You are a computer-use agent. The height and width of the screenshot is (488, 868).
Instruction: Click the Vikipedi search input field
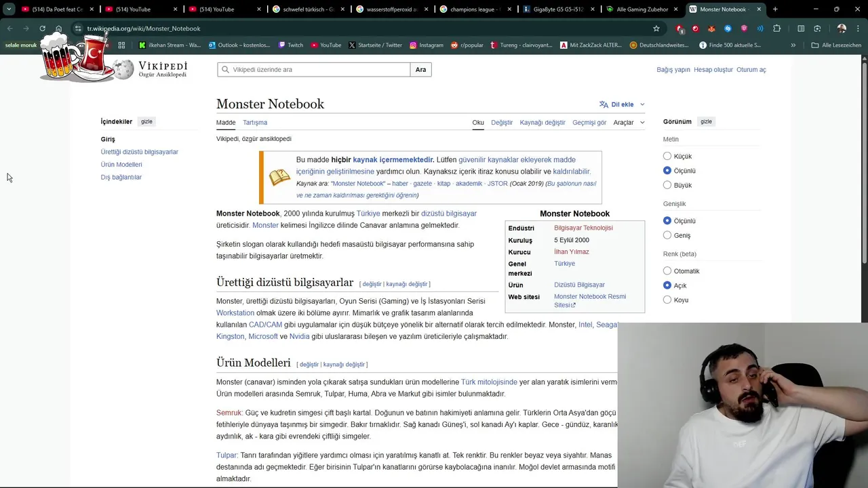[314, 70]
